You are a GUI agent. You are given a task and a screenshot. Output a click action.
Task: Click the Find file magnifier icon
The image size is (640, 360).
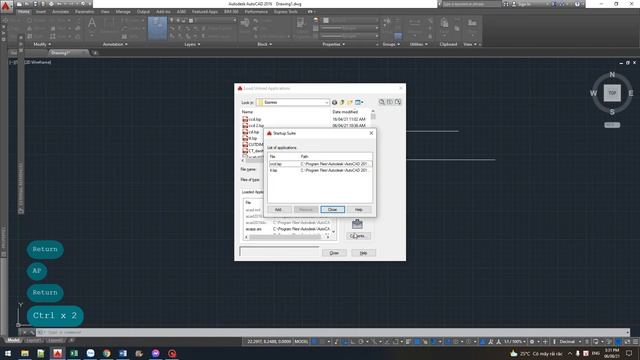382,102
